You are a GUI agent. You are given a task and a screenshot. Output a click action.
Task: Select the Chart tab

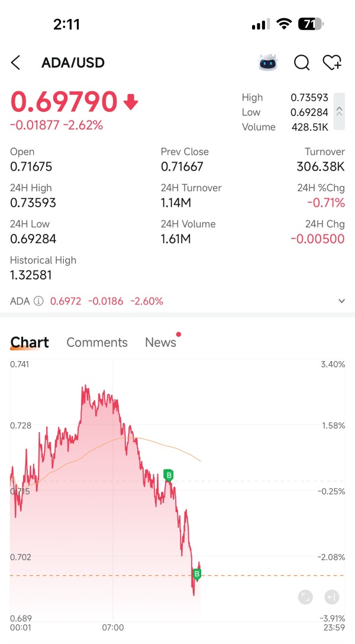30,342
